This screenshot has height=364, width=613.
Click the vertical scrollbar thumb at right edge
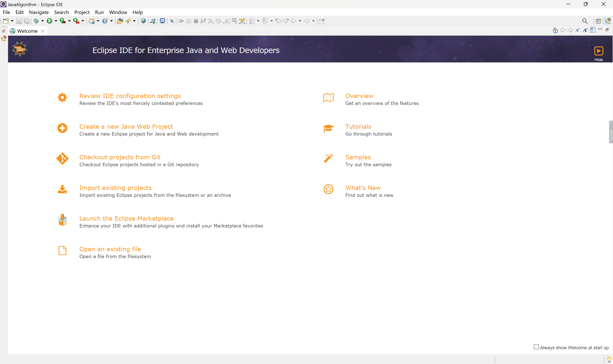pyautogui.click(x=611, y=132)
